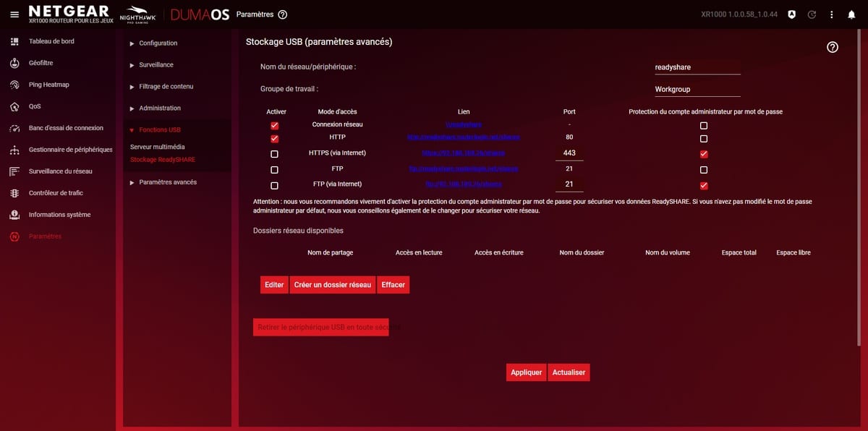Screen dimensions: 868x431
Task: Check password protection for Connexion réseau
Action: (704, 125)
